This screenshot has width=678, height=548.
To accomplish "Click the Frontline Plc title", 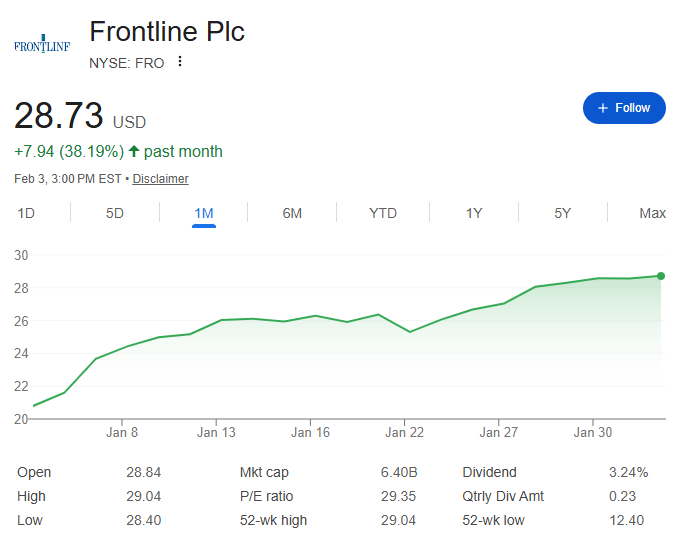I will (167, 32).
